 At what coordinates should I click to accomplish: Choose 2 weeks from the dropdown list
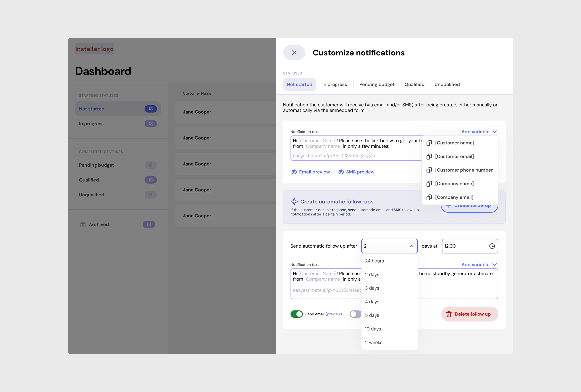(389, 342)
